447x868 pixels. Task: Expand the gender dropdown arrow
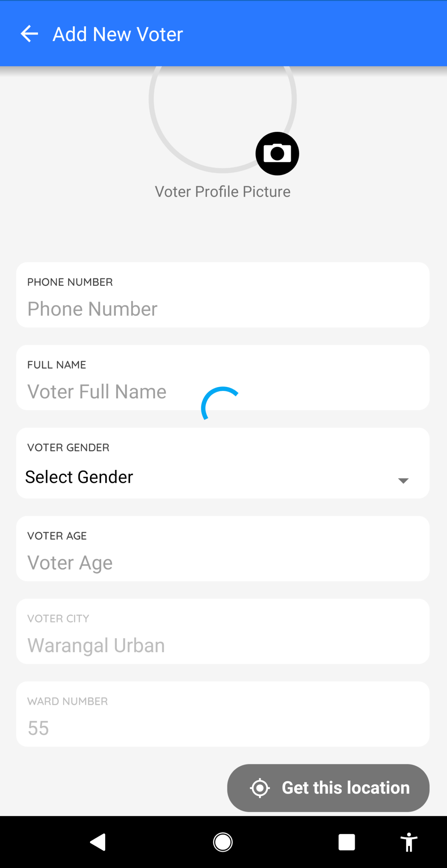403,480
